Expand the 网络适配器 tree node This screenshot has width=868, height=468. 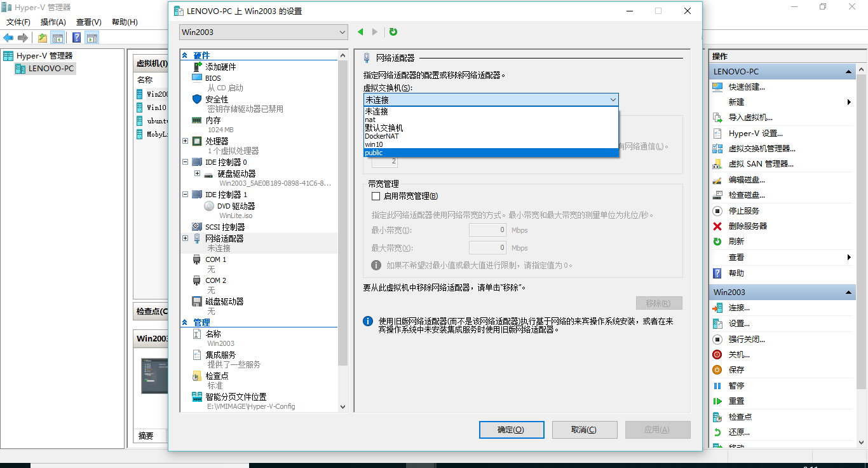[x=185, y=238]
